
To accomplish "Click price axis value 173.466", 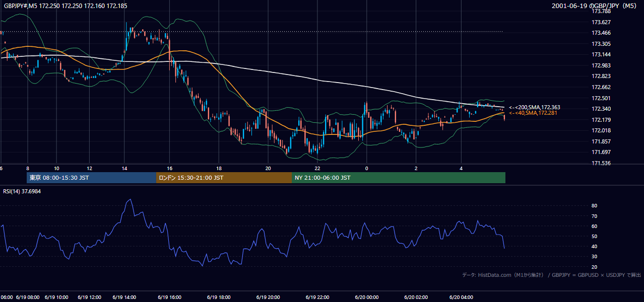I will [601, 33].
